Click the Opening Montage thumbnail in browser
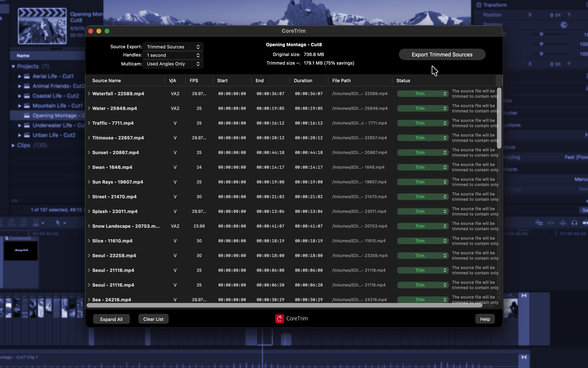Screen dimensions: 588x368 click(42, 26)
